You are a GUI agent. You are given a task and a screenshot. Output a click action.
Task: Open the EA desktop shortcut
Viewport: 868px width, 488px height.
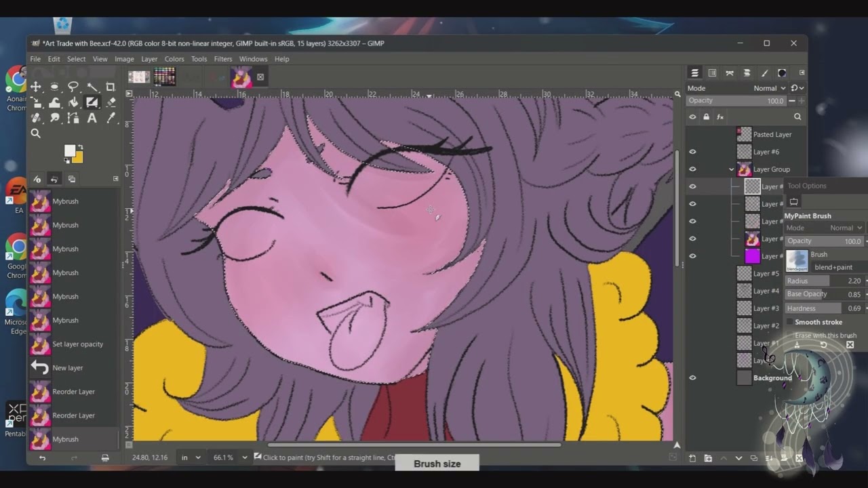click(17, 197)
